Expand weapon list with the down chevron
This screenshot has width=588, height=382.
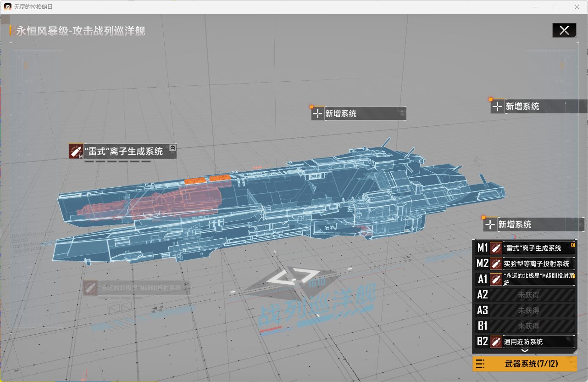coord(525,350)
